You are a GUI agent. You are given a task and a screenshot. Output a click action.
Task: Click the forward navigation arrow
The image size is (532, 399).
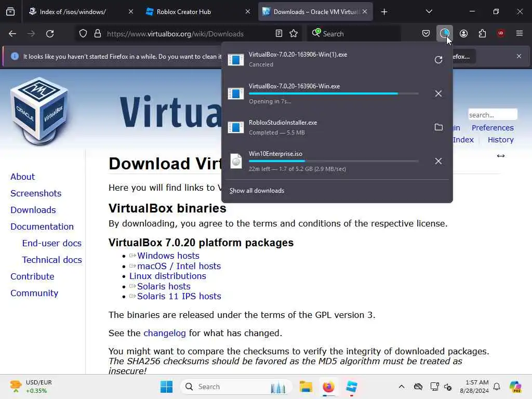tap(31, 34)
